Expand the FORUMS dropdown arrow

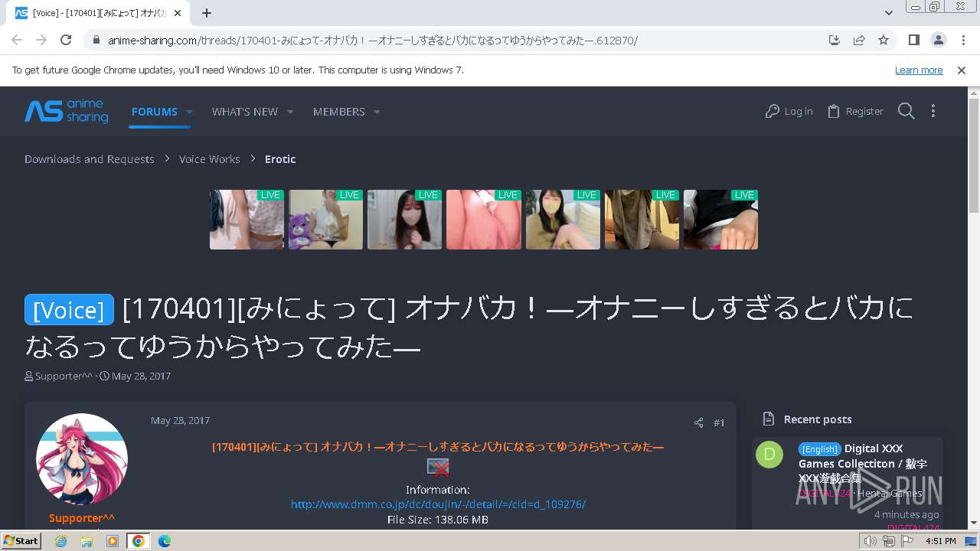tap(189, 112)
